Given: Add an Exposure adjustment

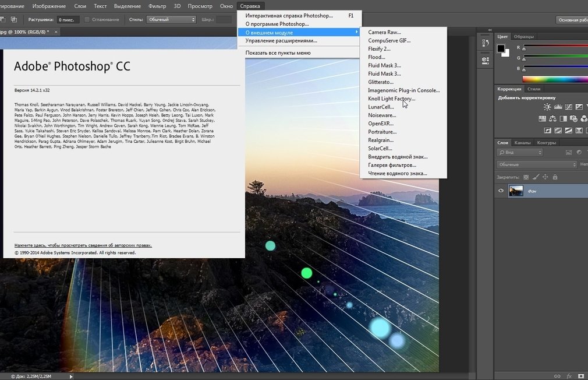Looking at the screenshot, I should (579, 107).
